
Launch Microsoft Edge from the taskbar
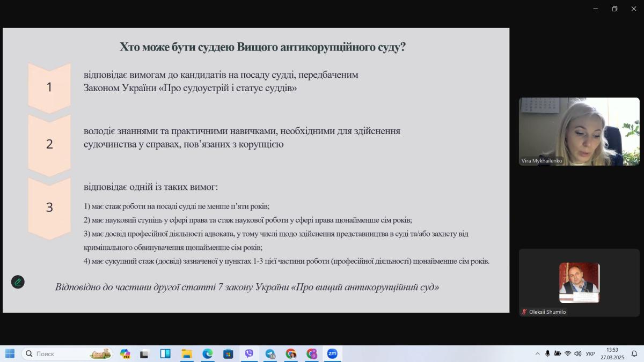coord(207,353)
